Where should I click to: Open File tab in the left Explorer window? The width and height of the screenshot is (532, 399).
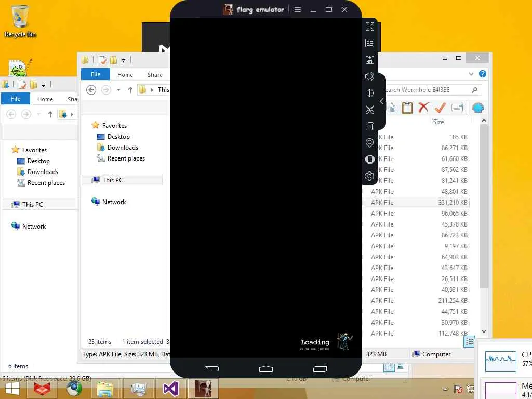point(16,99)
